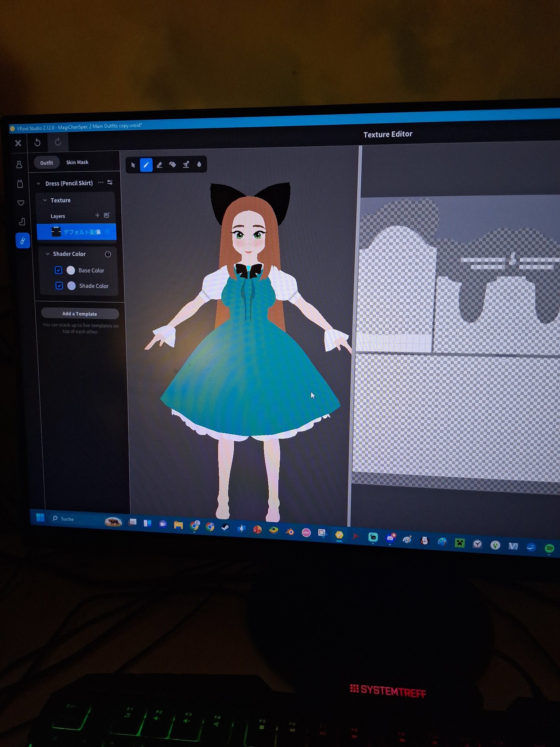560x747 pixels.
Task: Import image as layer icon
Action: [107, 215]
